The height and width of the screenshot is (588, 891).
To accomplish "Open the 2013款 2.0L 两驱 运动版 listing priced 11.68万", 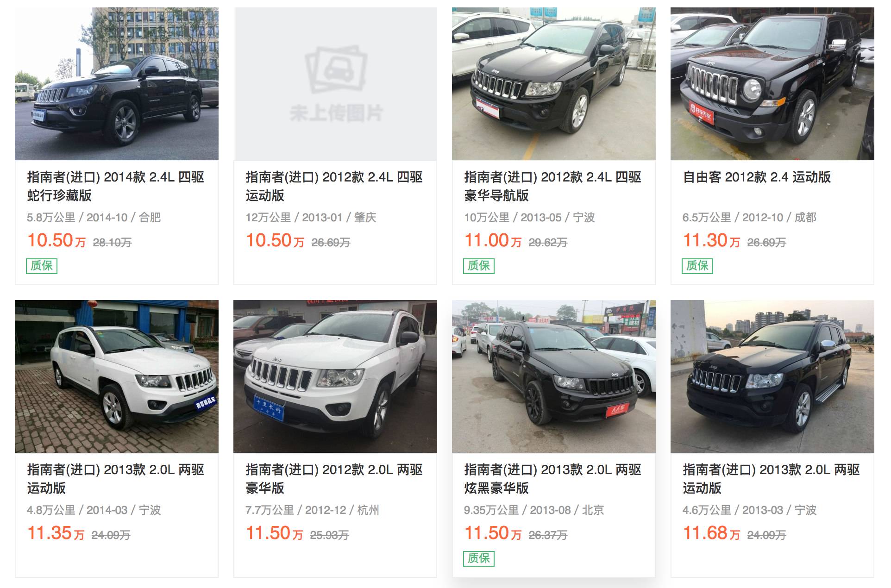I will [772, 479].
